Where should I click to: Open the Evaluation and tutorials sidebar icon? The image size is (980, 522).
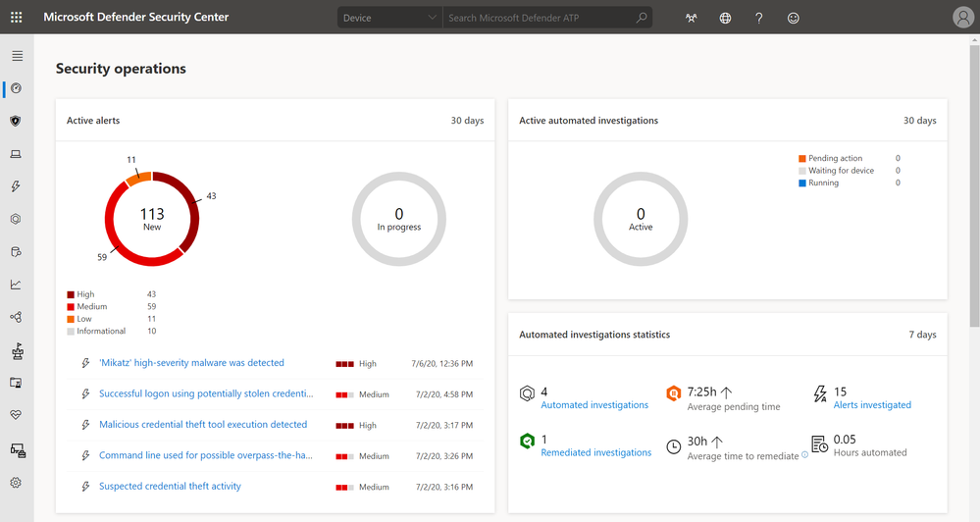click(17, 383)
